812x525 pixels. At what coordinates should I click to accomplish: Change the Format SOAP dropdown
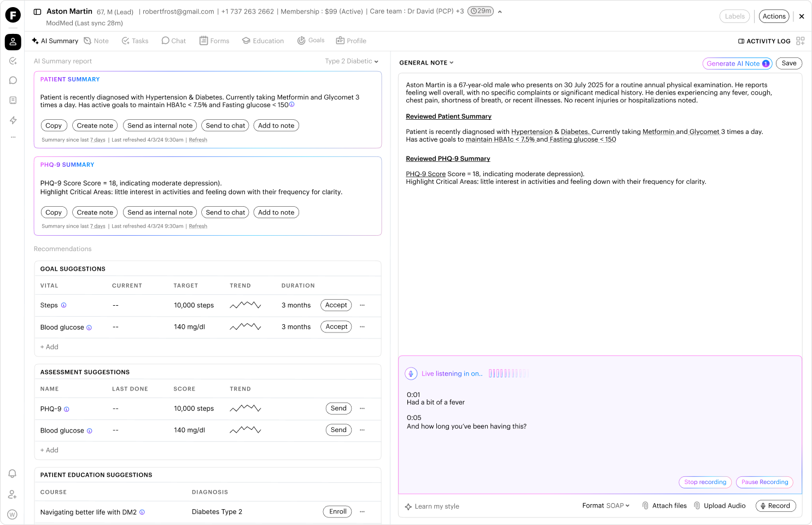click(x=606, y=506)
